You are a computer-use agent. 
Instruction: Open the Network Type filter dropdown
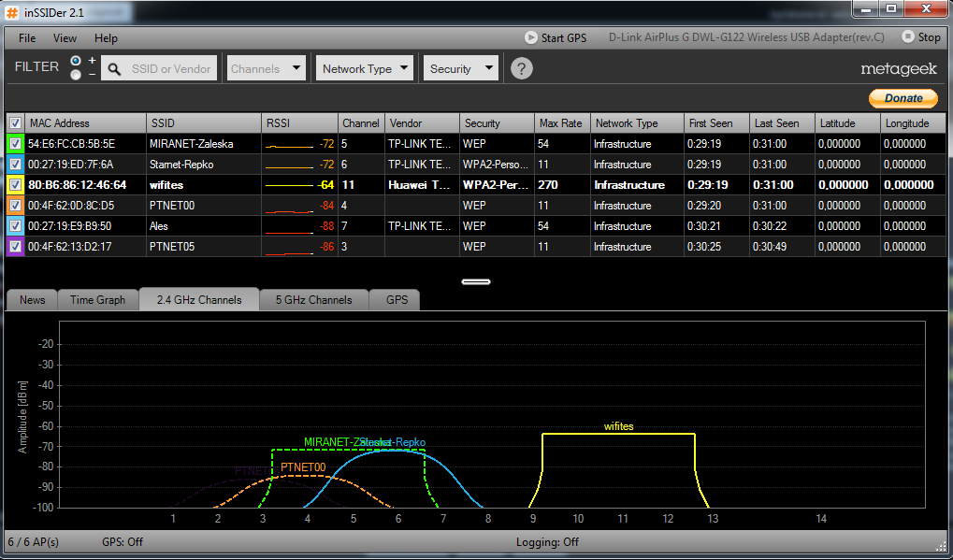tap(365, 68)
